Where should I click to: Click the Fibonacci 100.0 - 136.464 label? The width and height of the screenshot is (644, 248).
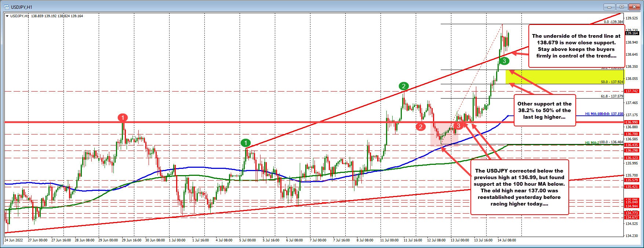point(611,142)
